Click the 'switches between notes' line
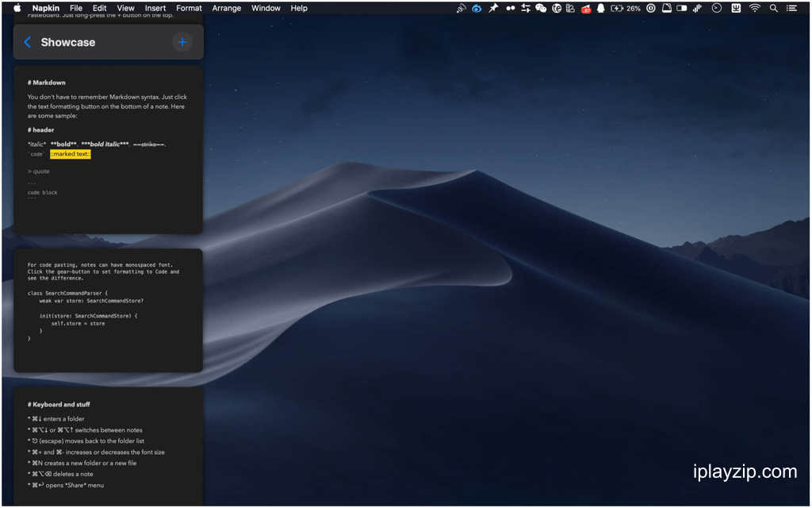 pos(85,430)
